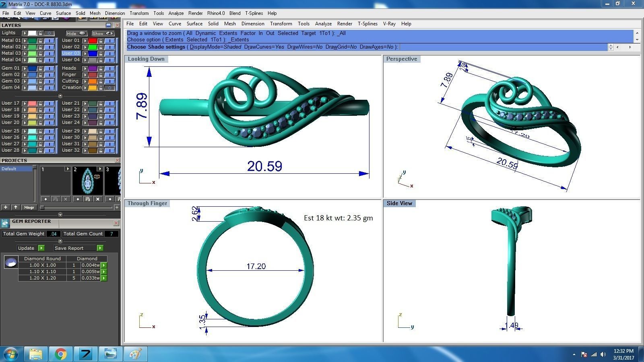Screen dimensions: 644x362
Task: Toggle visibility of User 32 layer
Action: [109, 150]
